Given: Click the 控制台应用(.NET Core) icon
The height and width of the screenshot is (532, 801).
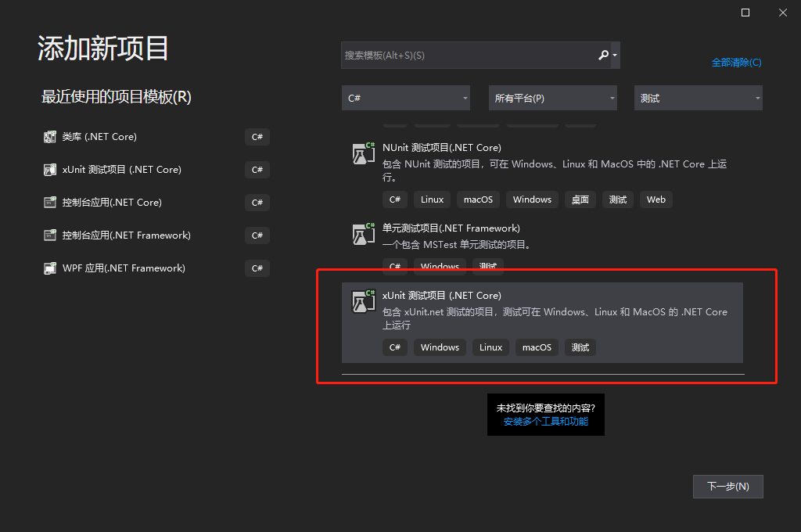Looking at the screenshot, I should coord(49,203).
